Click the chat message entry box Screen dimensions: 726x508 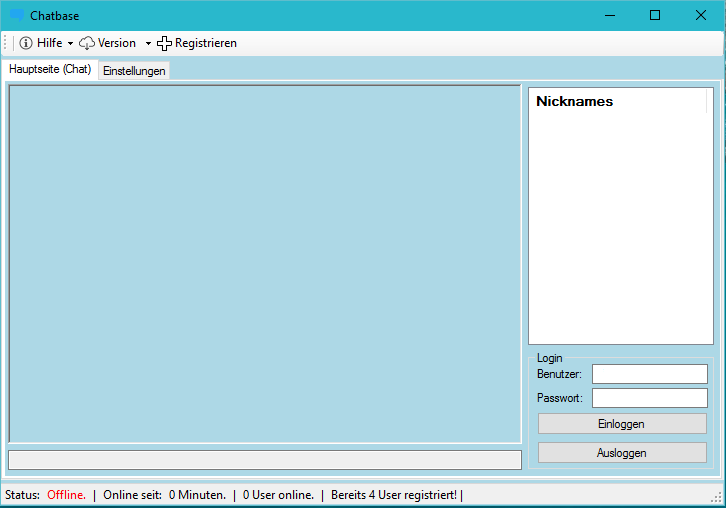pos(264,460)
